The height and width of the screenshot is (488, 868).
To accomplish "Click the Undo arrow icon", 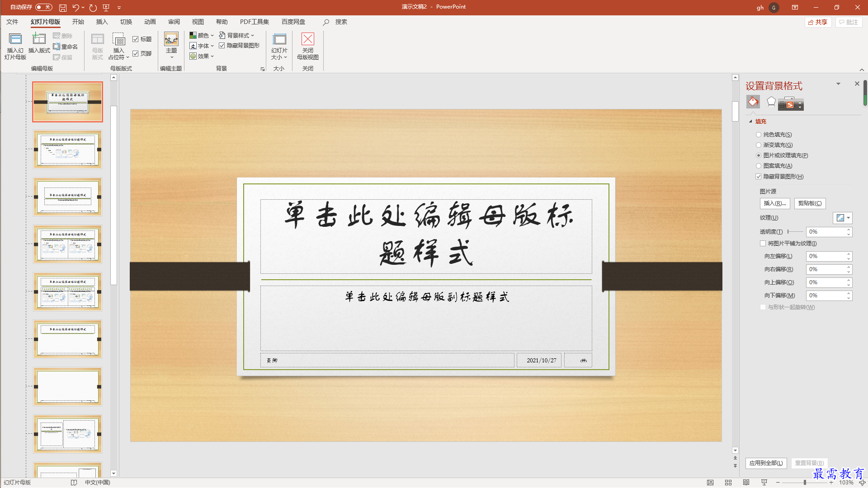I will point(75,8).
